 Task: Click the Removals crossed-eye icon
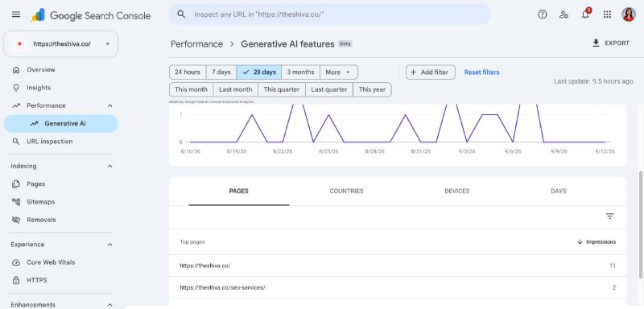(16, 220)
